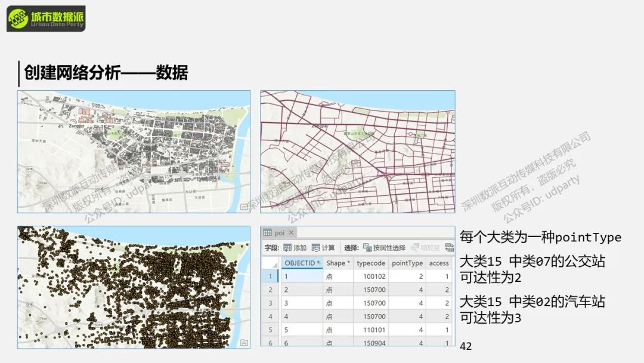Select the poi attribute table tab

(279, 233)
